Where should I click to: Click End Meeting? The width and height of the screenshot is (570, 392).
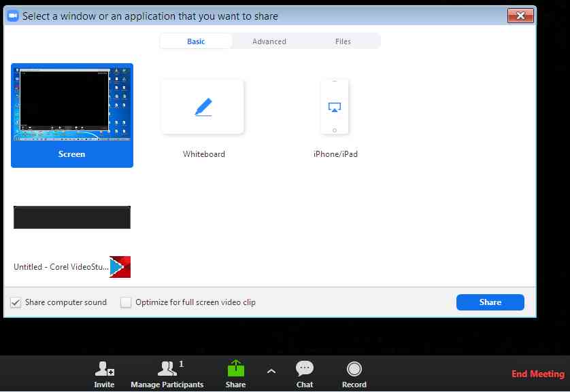click(538, 374)
